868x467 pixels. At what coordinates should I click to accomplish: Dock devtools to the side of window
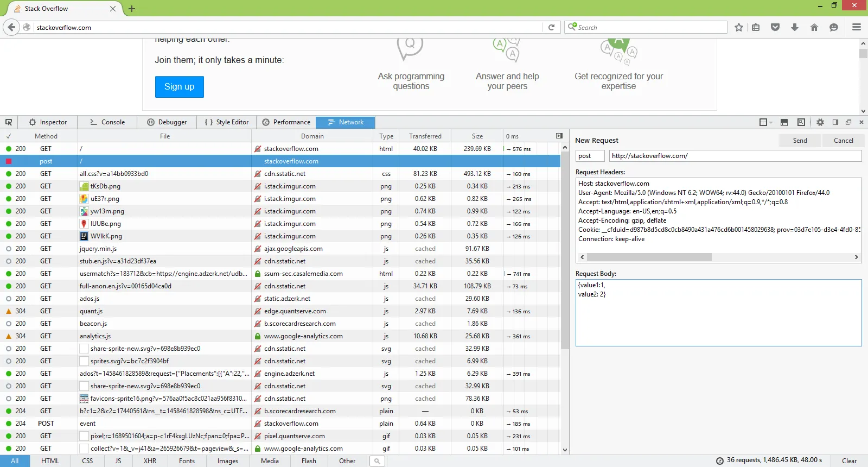835,122
